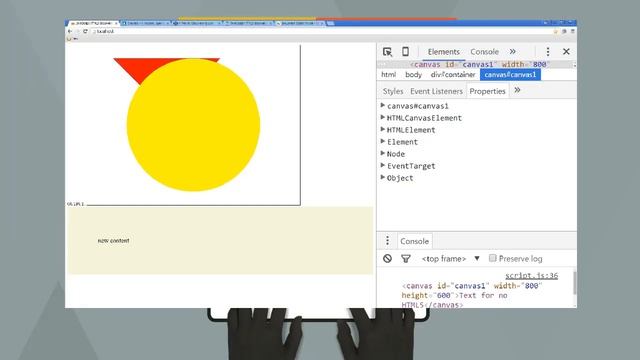Viewport: 640px width, 360px height.
Task: Open the Styles pane tab
Action: coord(393,91)
